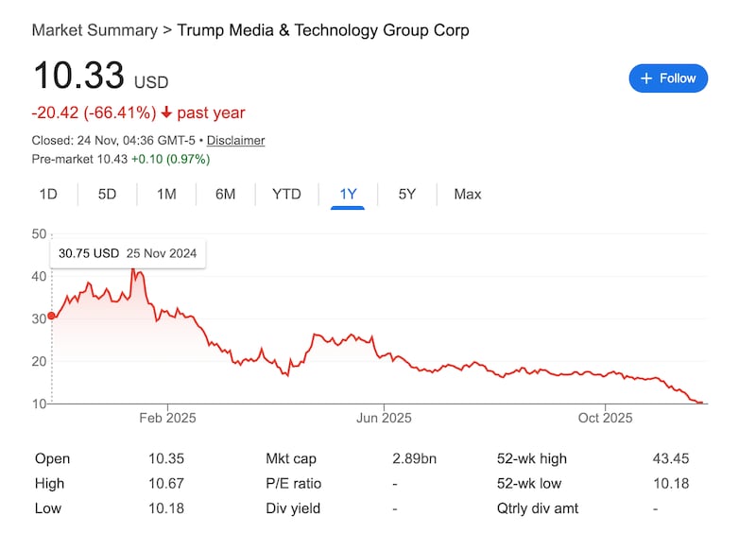Click the Oct 2025 axis label
Image resolution: width=756 pixels, height=533 pixels.
coord(605,418)
